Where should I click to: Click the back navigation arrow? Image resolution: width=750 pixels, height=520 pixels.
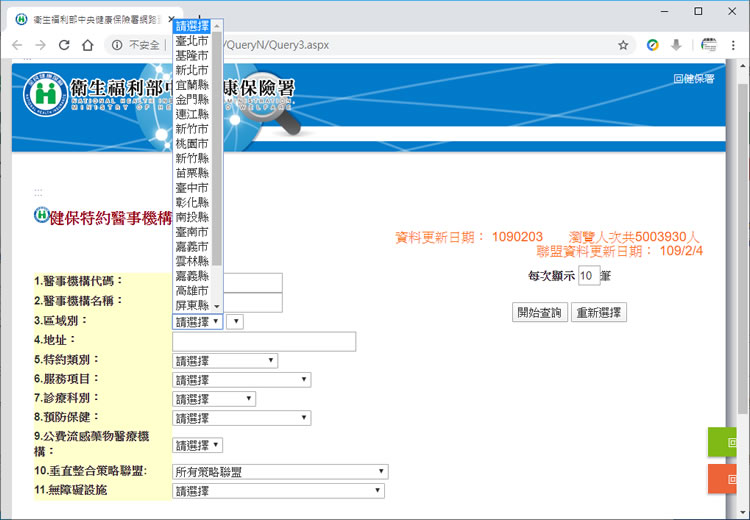17,45
